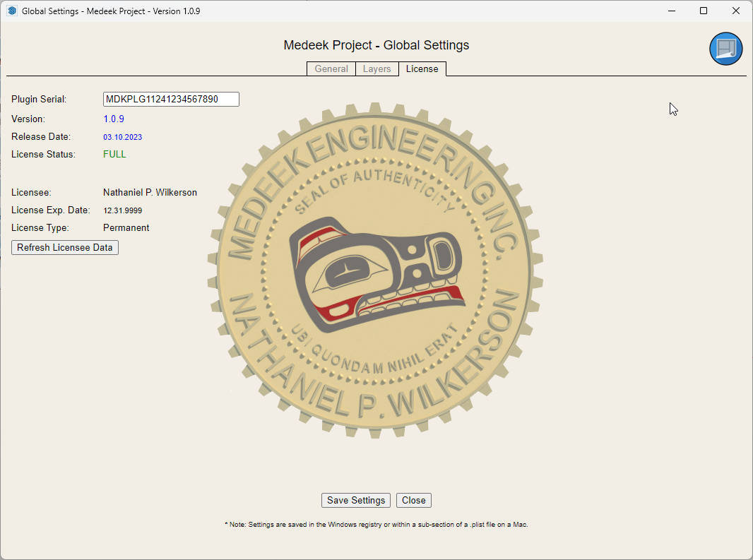Minimize the Global Settings window
This screenshot has height=560, width=753.
pos(671,11)
